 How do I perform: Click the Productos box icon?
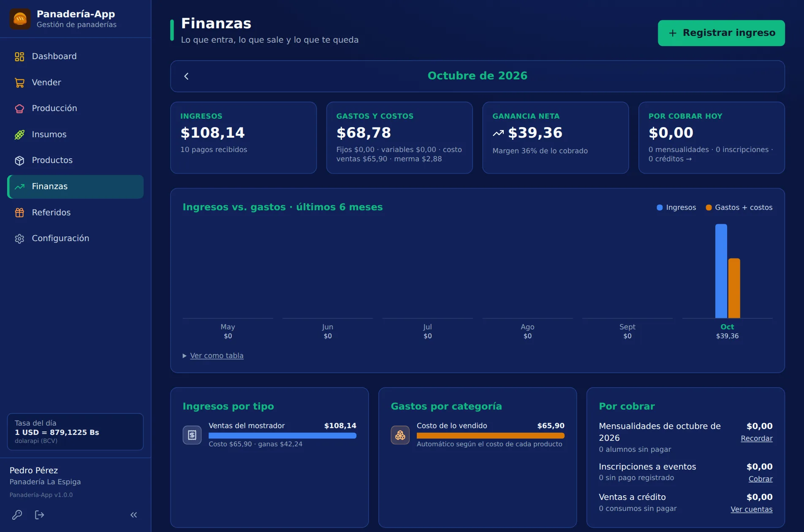pos(19,160)
